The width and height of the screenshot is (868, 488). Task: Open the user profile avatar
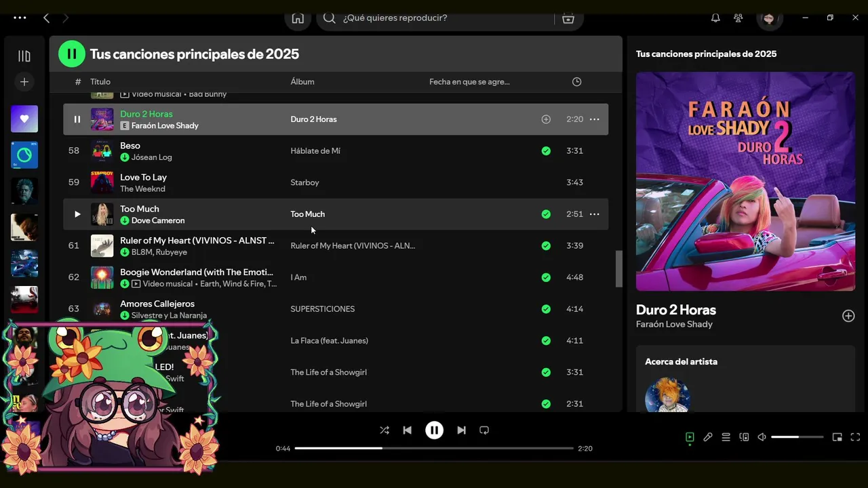[768, 18]
